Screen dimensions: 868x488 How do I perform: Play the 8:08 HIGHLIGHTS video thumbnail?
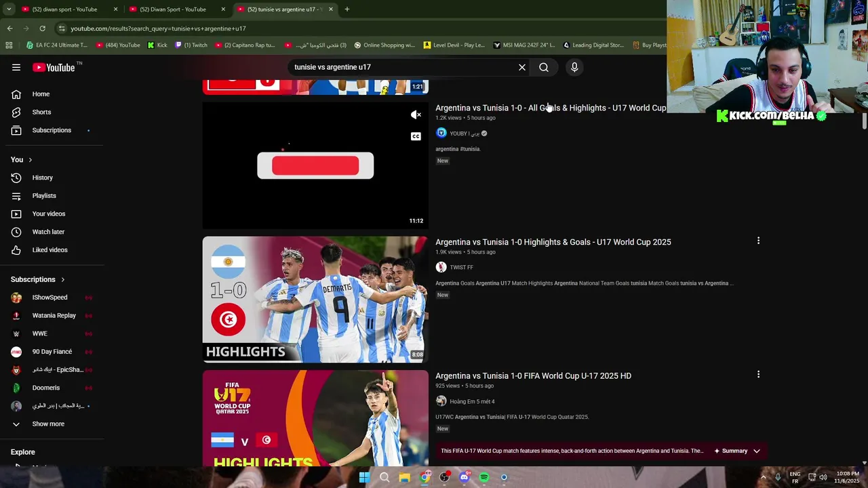[315, 299]
